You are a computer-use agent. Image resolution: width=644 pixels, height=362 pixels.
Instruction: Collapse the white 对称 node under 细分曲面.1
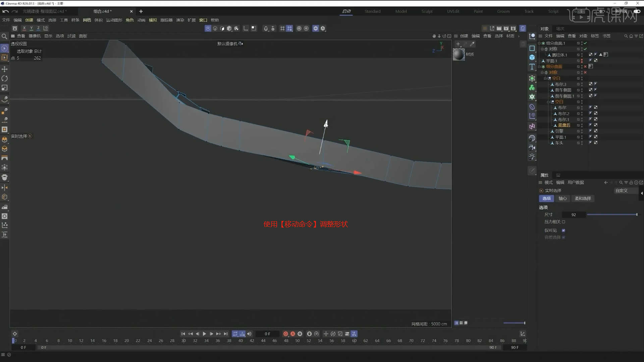[x=542, y=49]
